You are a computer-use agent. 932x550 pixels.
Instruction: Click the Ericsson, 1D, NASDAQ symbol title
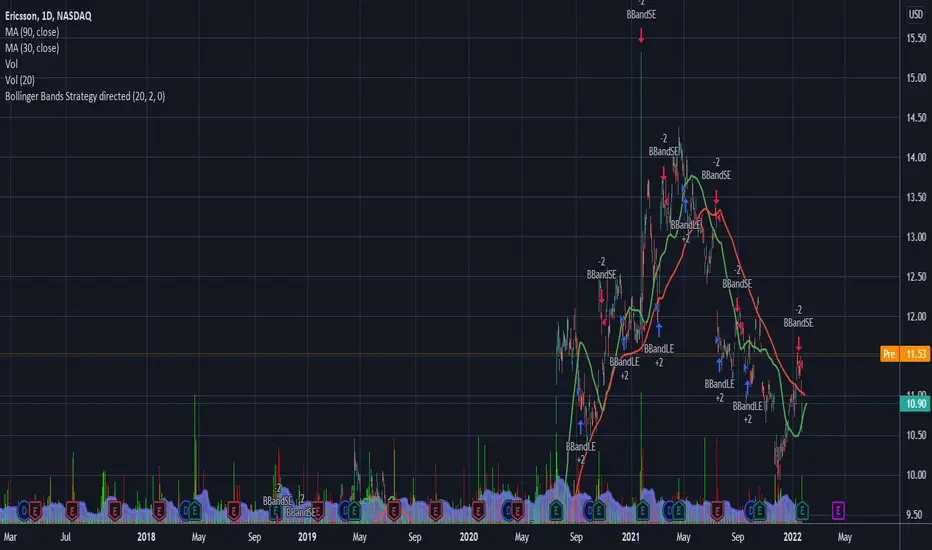[48, 16]
